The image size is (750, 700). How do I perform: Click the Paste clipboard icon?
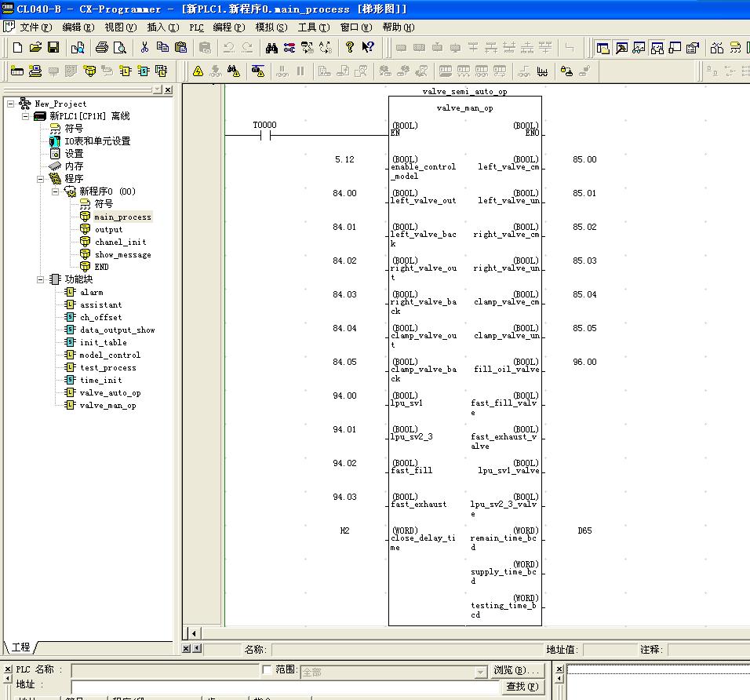click(180, 48)
